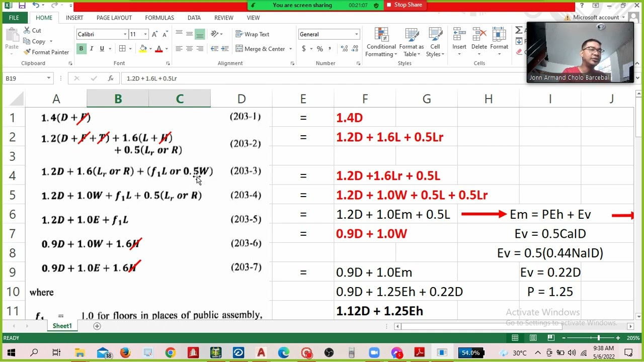
Task: Open the font color dropdown arrow
Action: click(167, 49)
